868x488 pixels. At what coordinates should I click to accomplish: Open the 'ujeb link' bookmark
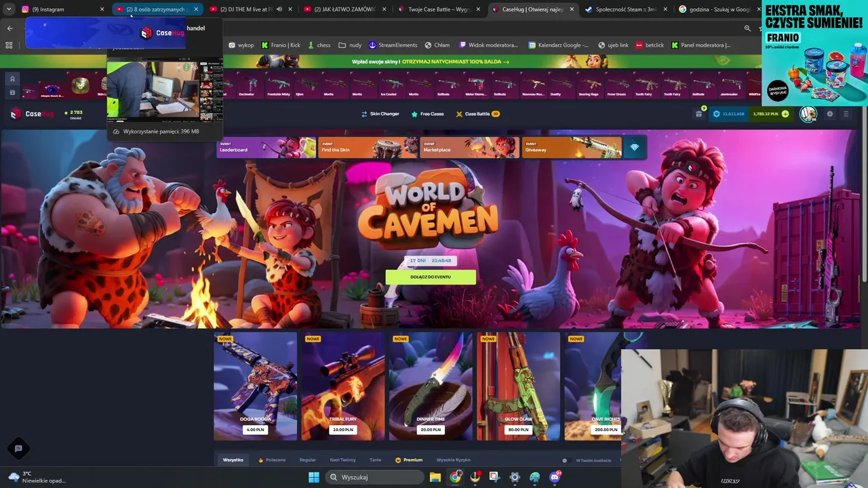613,45
